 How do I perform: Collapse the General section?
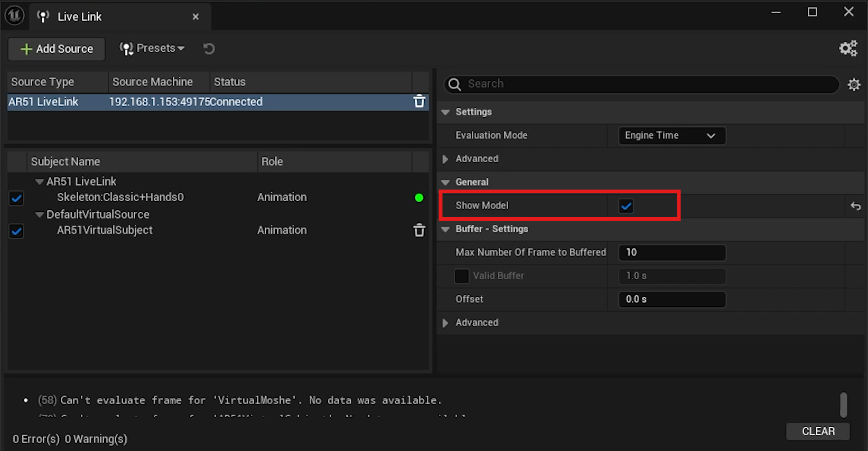click(x=445, y=182)
